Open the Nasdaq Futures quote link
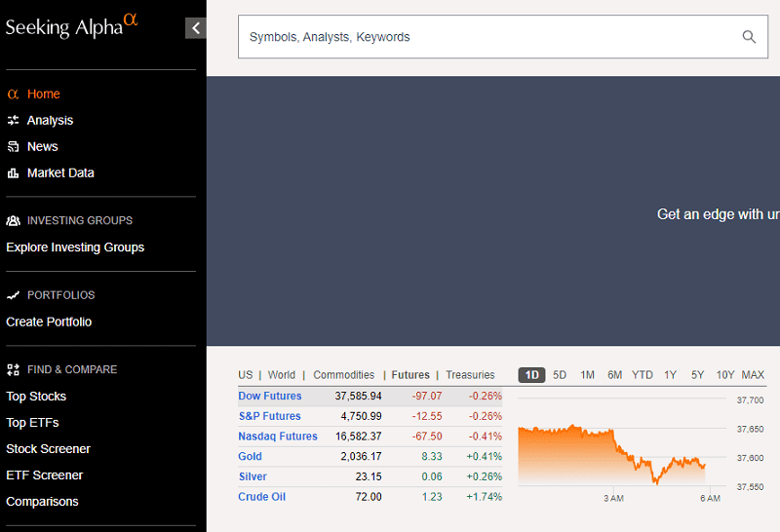 (x=278, y=437)
